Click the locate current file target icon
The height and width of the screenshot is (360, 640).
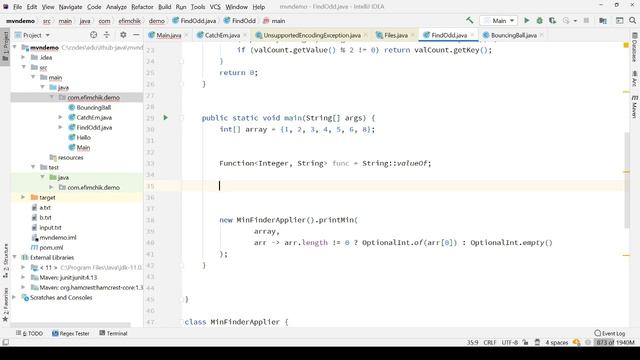93,35
